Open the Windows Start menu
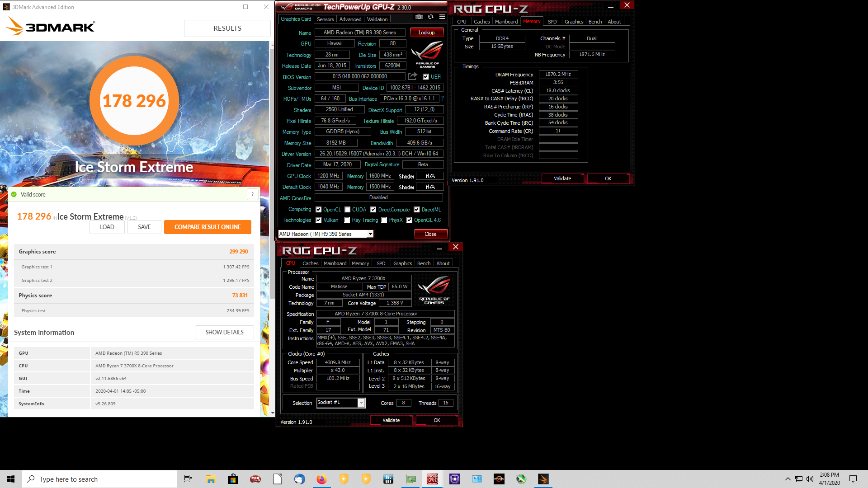This screenshot has width=868, height=488. pyautogui.click(x=11, y=479)
